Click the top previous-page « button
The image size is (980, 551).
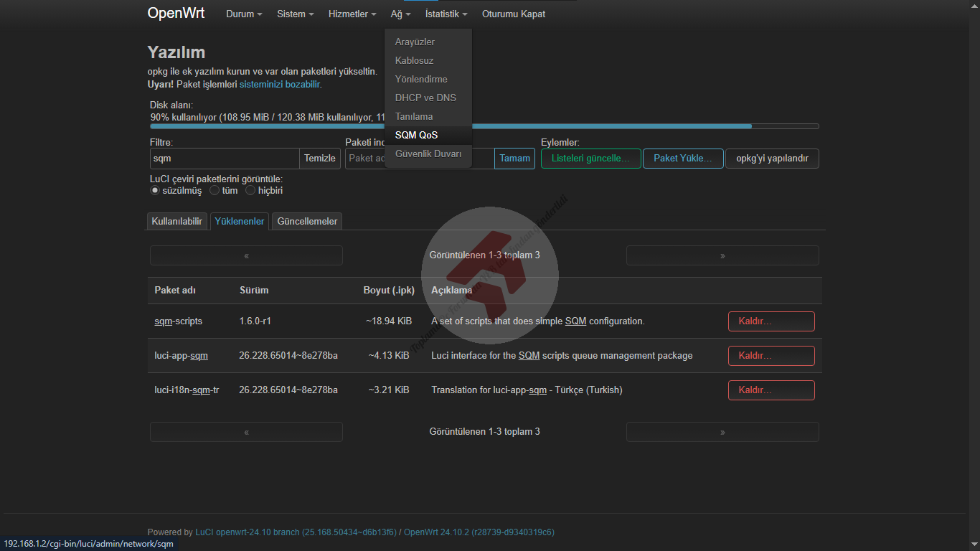click(246, 255)
